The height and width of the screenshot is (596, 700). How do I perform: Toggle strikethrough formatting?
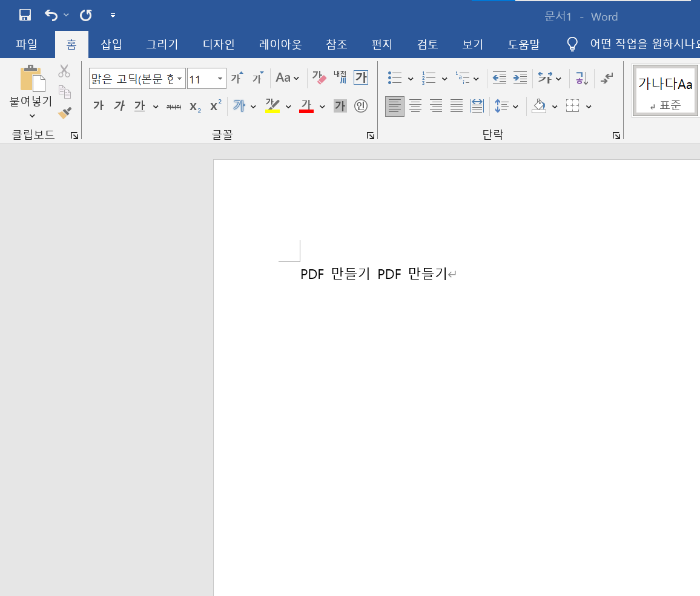173,105
